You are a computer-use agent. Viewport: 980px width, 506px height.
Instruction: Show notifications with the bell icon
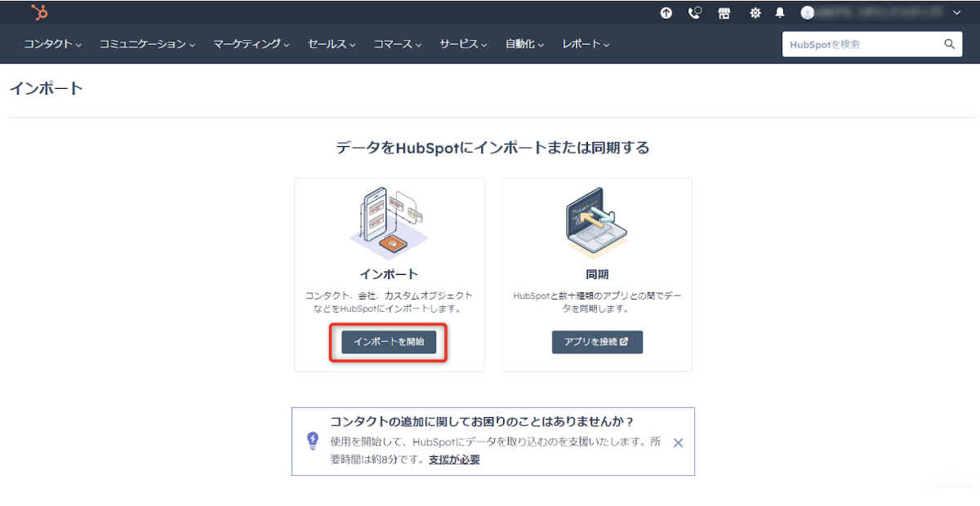tap(780, 13)
